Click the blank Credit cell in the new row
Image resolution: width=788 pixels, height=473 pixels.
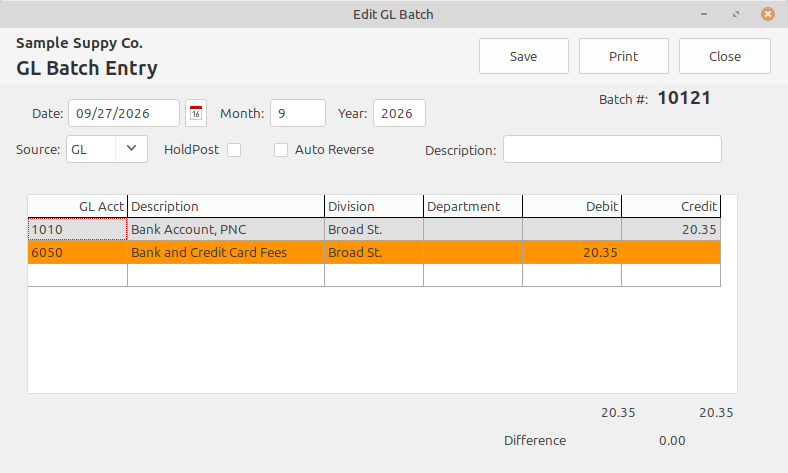(x=671, y=275)
